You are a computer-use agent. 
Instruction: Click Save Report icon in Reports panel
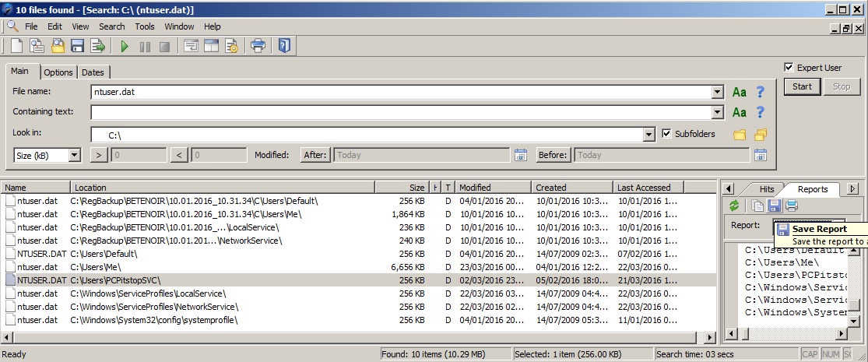coord(774,206)
